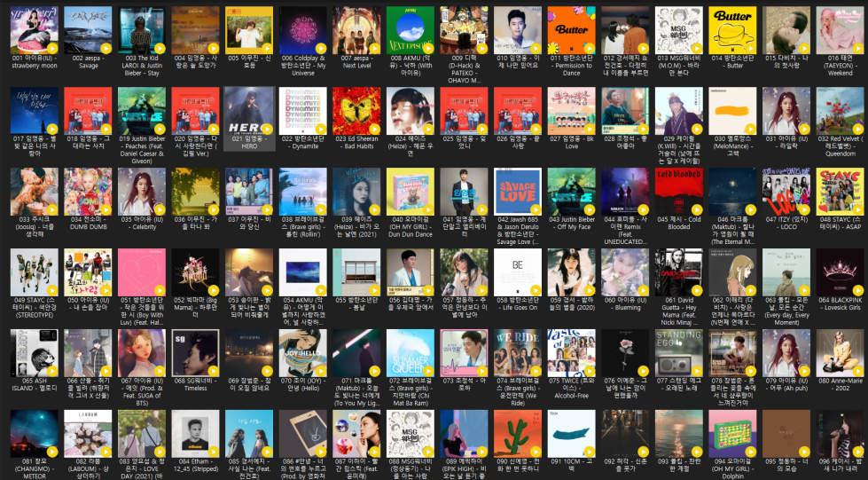Click the 064 BLACKPINK Lovesick Girls icon
868x480 pixels.
point(840,272)
